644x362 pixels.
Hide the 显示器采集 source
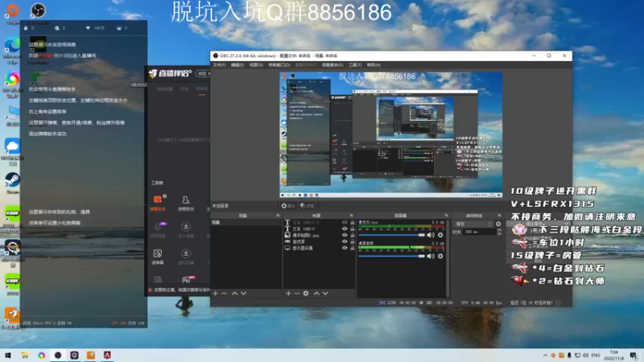tap(345, 248)
